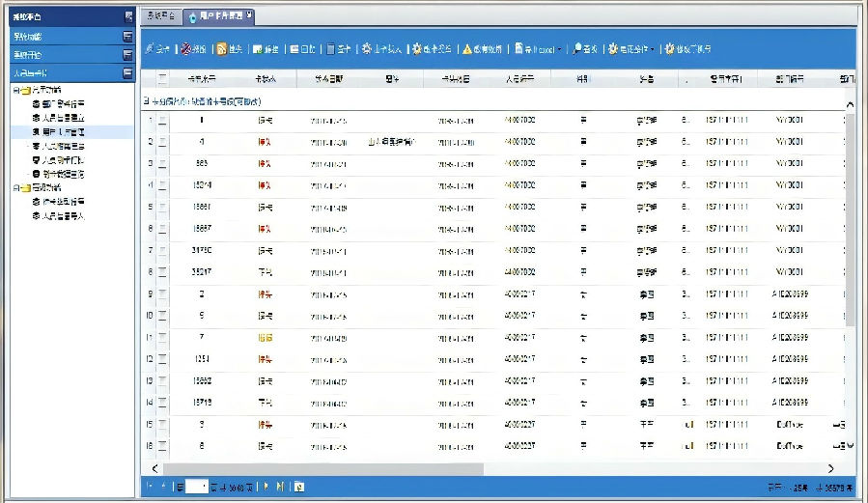Open the dropdown arrow next to Excel export
Viewport: 868px width, 503px height.
click(x=560, y=48)
